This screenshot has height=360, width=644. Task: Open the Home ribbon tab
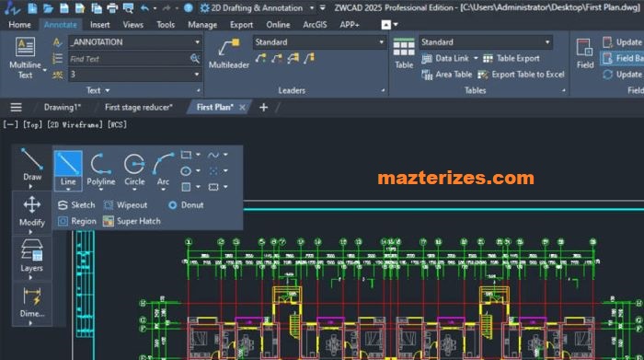point(19,25)
